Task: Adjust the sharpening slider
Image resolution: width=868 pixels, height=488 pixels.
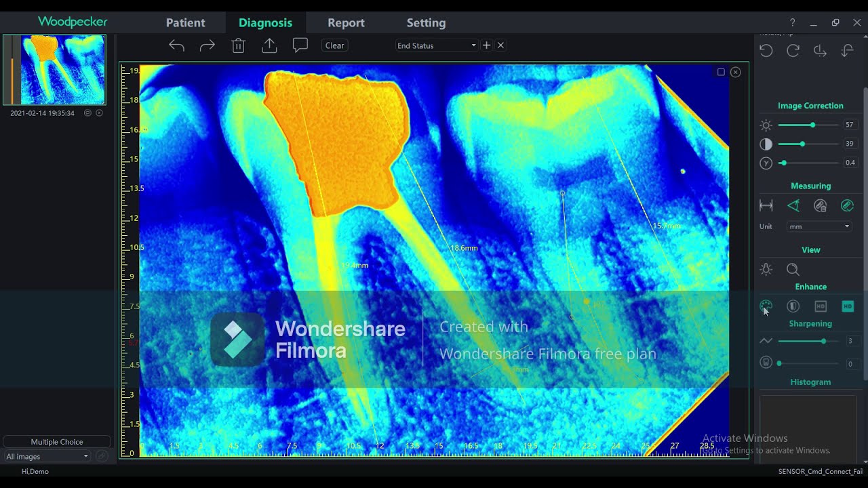Action: tap(808, 341)
